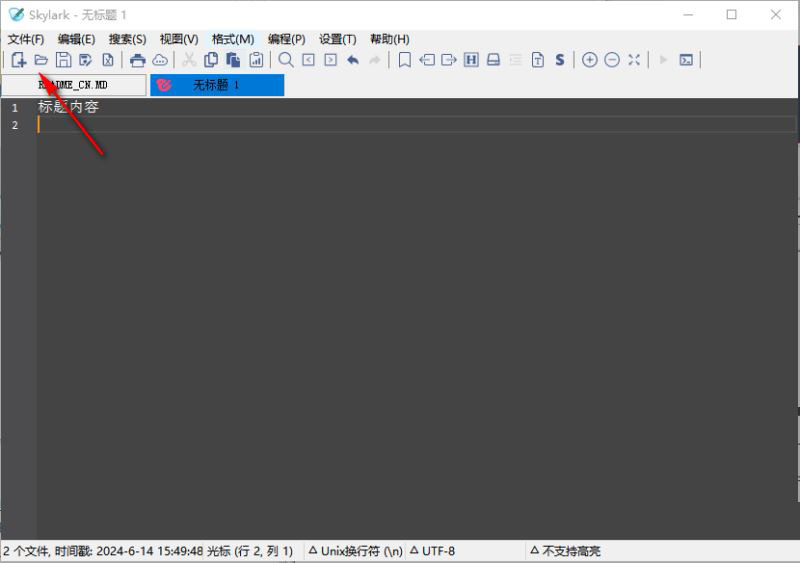Minimize the Skylark window
This screenshot has width=800, height=563.
(x=688, y=14)
